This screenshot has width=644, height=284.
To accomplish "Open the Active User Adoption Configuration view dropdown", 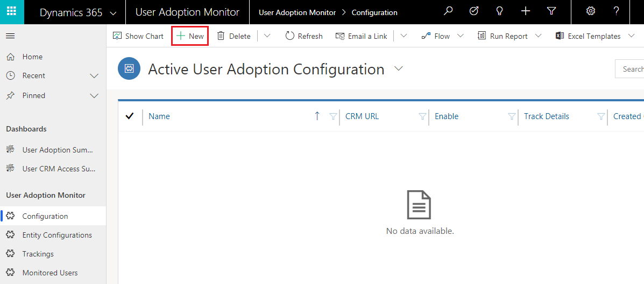I will 398,69.
